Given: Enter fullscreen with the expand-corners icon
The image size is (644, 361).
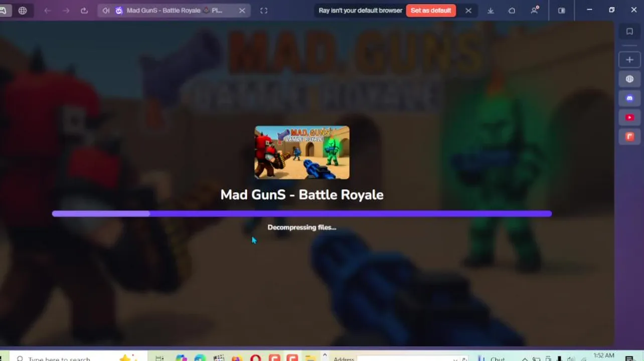Looking at the screenshot, I should click(x=264, y=11).
